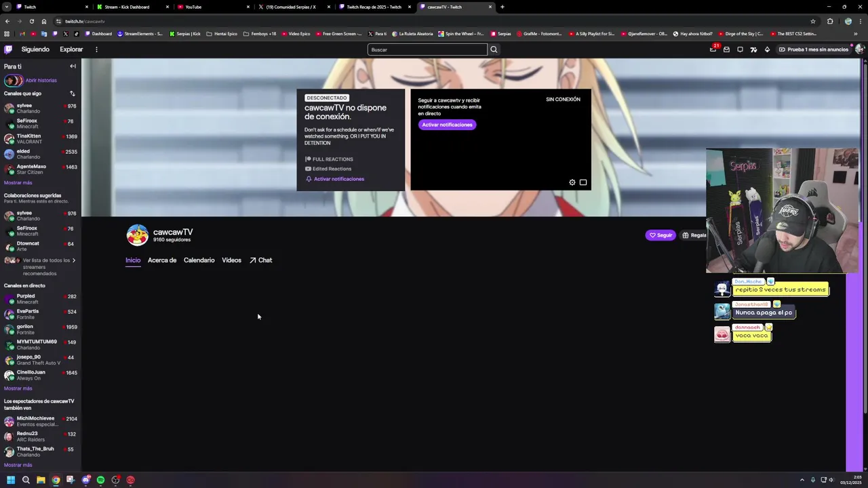
Task: Open live channel EvaPartis
Action: tap(41, 314)
